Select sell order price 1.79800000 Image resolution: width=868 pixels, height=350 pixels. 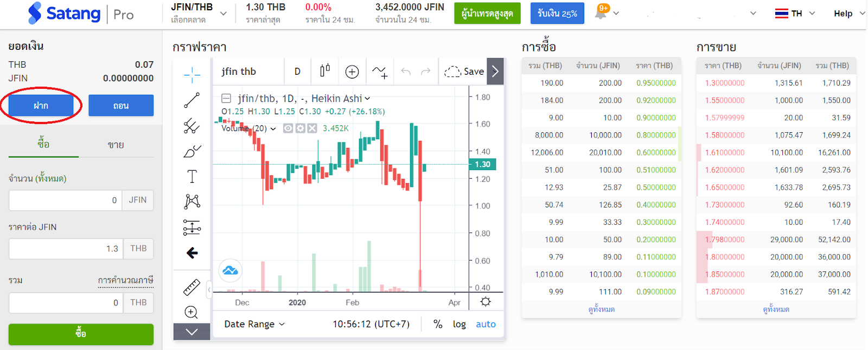pyautogui.click(x=725, y=239)
